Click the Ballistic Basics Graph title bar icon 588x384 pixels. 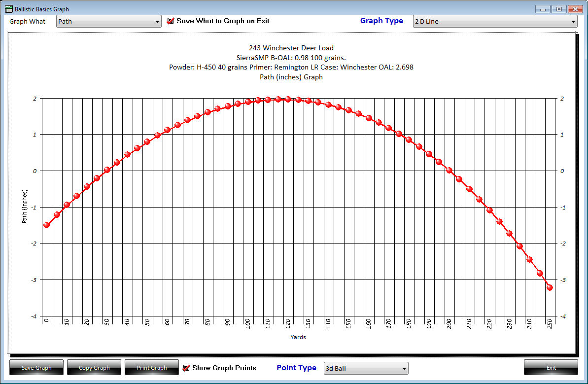8,9
